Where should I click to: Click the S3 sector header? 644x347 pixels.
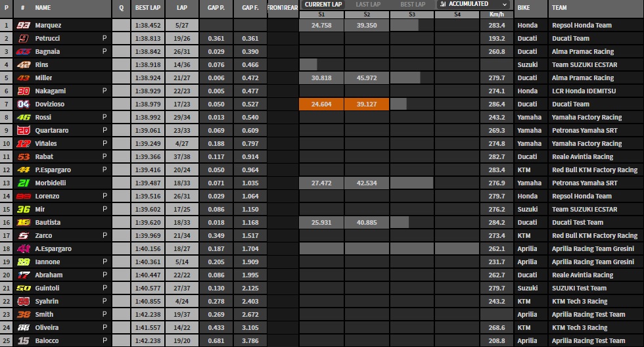[x=412, y=14]
